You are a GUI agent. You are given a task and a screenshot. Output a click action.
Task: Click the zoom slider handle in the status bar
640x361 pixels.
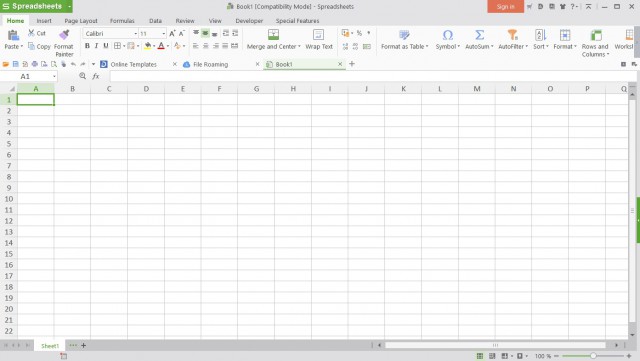click(593, 356)
